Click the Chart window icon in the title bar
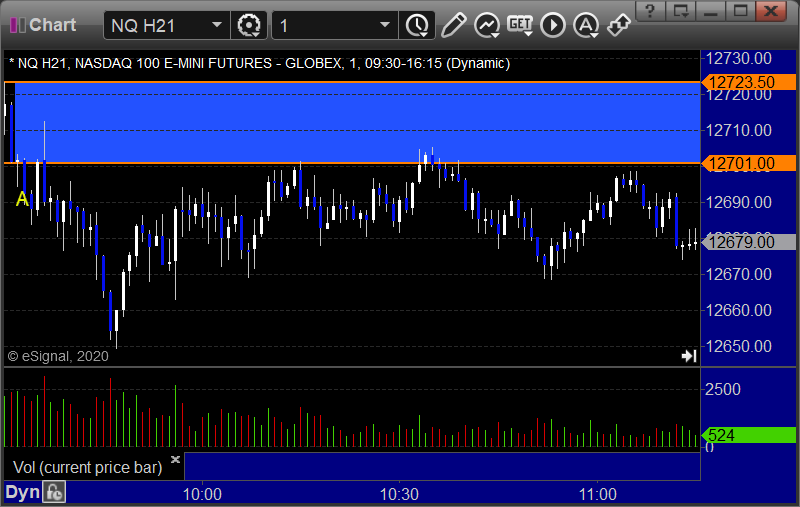The image size is (800, 507). pyautogui.click(x=18, y=25)
